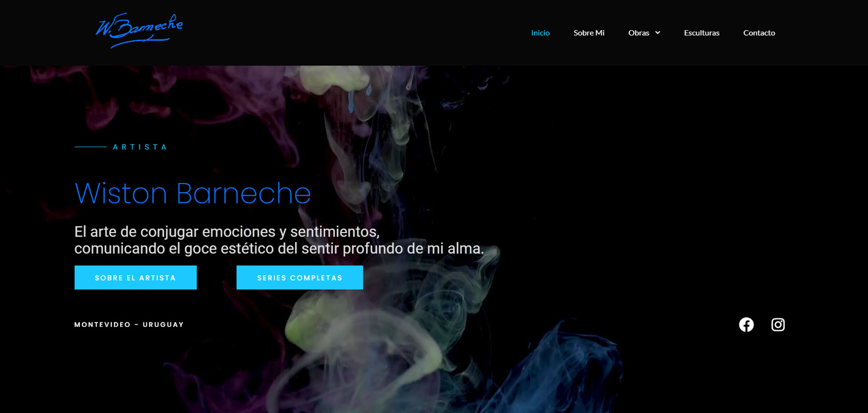Open the Instagram profile icon
The width and height of the screenshot is (868, 413).
[778, 325]
